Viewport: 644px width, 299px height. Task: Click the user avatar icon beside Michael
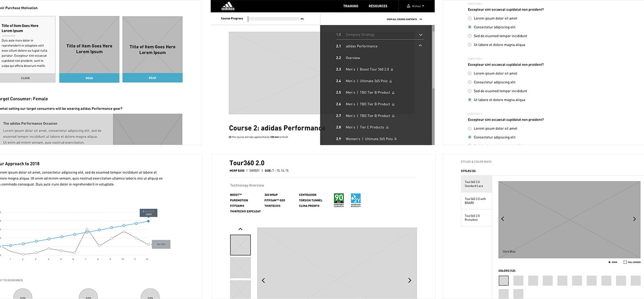pos(408,6)
